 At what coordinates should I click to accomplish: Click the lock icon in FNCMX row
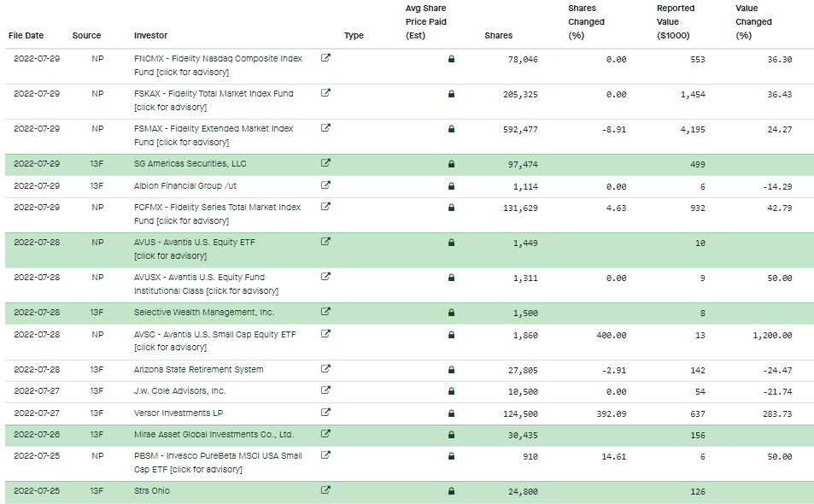(451, 59)
